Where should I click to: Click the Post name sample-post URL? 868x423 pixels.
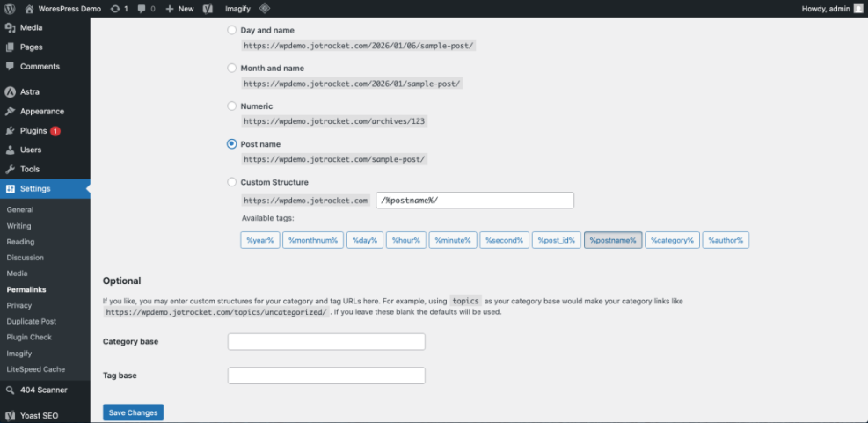[334, 159]
